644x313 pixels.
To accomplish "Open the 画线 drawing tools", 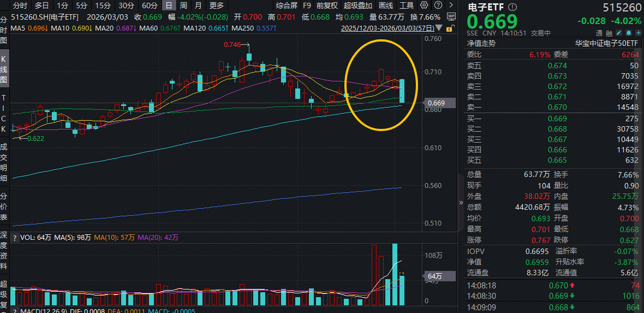I will (386, 5).
